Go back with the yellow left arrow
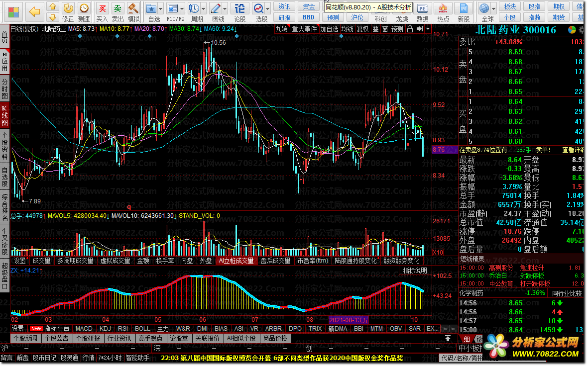Image resolution: width=588 pixels, height=366 pixels. [x=34, y=11]
